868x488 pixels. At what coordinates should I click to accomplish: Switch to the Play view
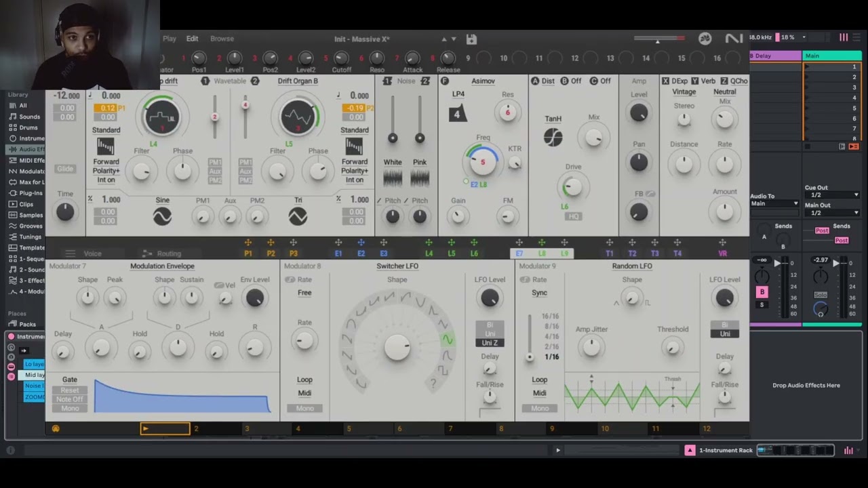click(x=169, y=39)
